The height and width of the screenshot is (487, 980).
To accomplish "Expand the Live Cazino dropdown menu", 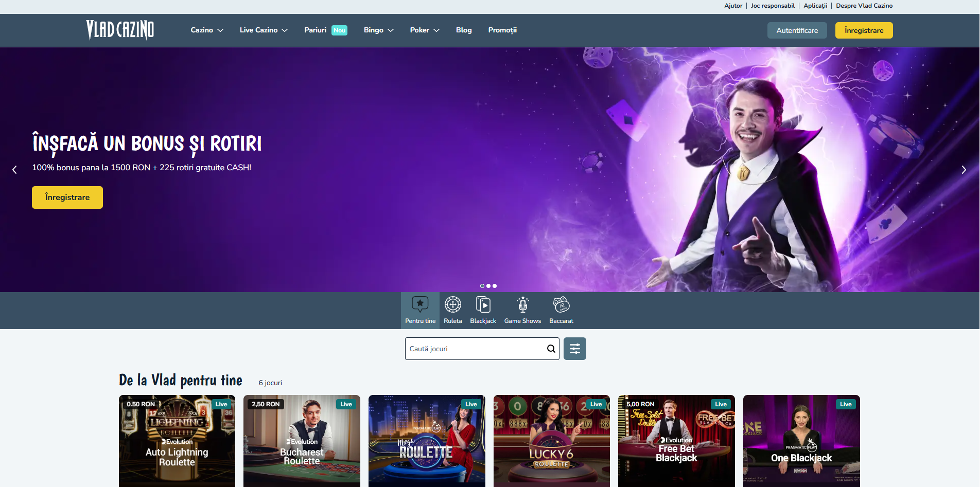I will click(x=264, y=30).
